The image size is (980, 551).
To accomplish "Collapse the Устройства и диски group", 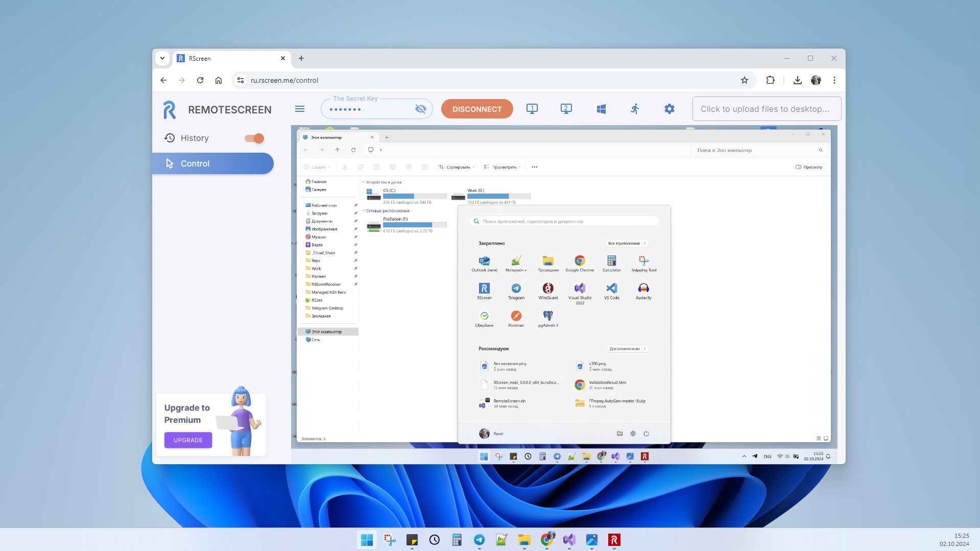I will coord(363,182).
